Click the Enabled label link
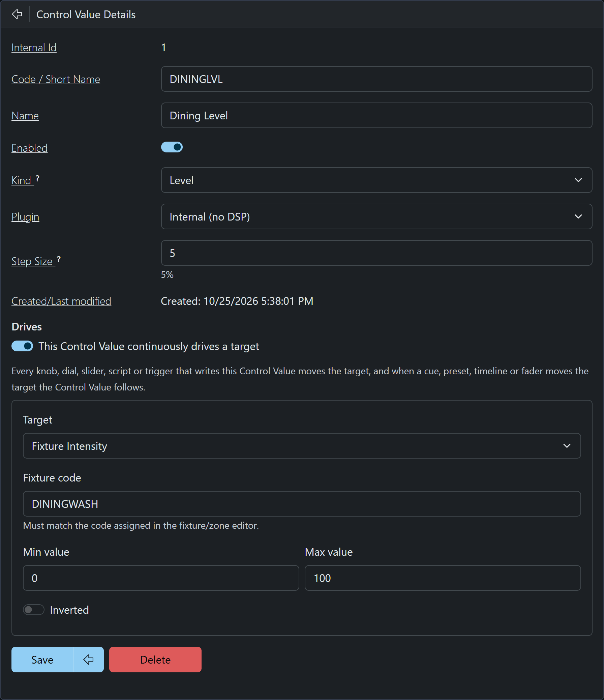Image resolution: width=604 pixels, height=700 pixels. pos(29,148)
